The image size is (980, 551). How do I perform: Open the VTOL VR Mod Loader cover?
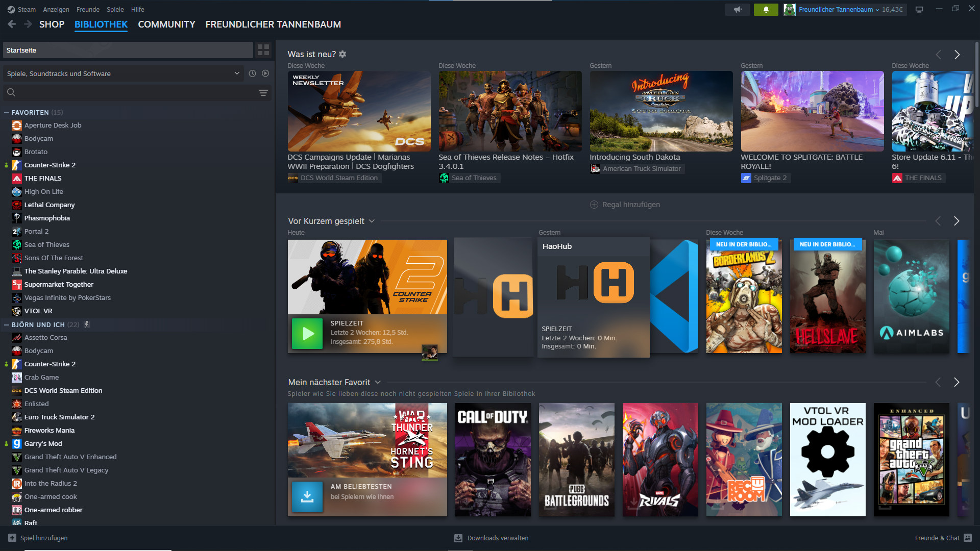828,460
